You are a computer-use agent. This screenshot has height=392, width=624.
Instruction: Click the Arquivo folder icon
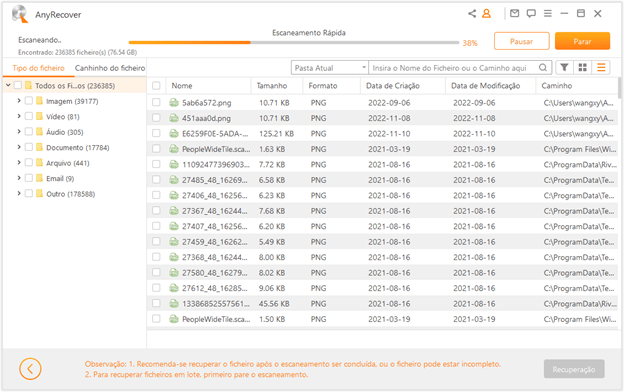click(x=39, y=162)
